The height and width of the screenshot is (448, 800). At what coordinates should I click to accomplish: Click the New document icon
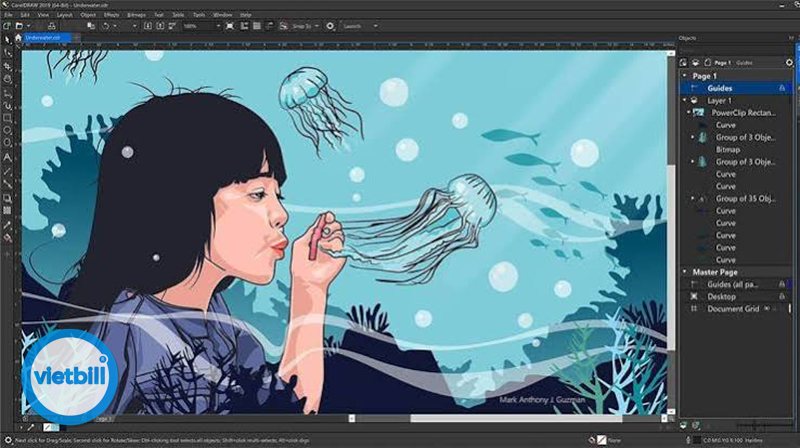[7, 26]
